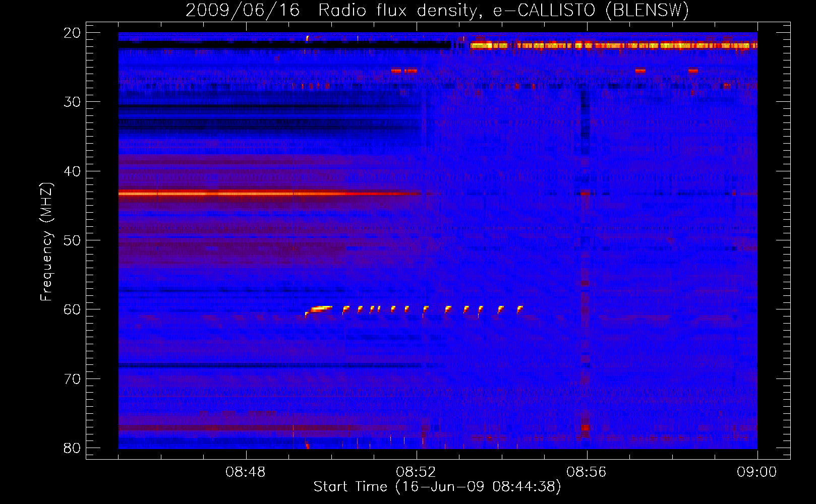Click the 'Frequency (MHZ)' axis label
The width and height of the screenshot is (816, 504).
(x=46, y=242)
